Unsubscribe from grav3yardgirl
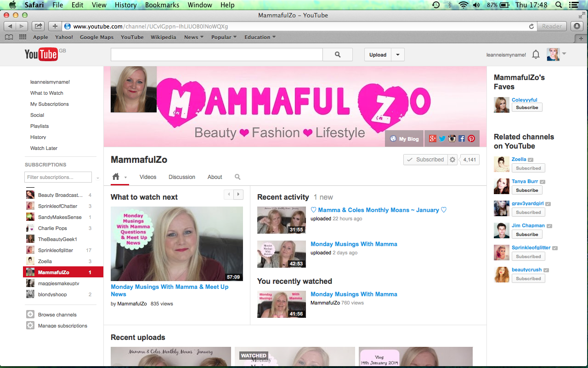The image size is (588, 368). [x=528, y=213]
